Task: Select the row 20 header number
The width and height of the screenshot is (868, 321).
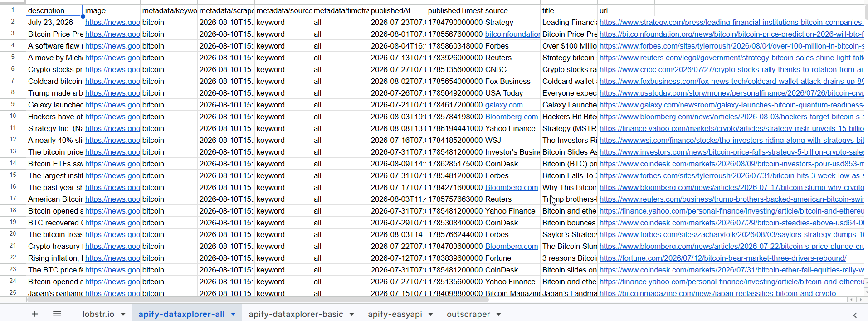Action: [13, 234]
